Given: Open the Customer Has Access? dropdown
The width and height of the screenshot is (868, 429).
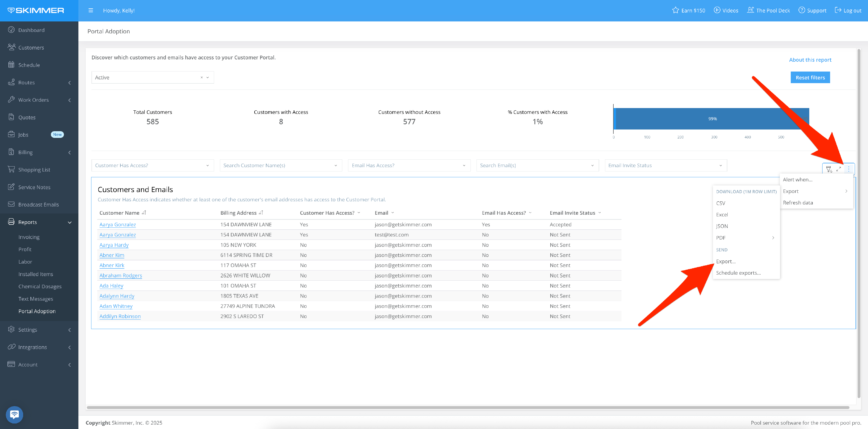Looking at the screenshot, I should click(x=152, y=165).
